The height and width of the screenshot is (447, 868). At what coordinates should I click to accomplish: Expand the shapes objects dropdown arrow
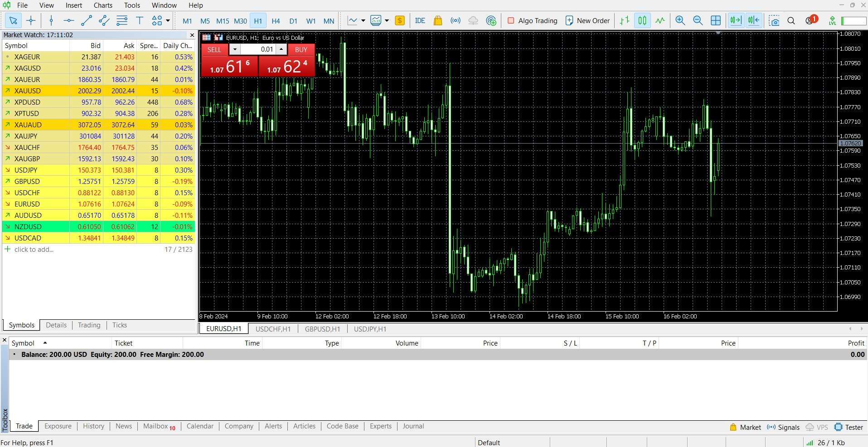tap(168, 20)
